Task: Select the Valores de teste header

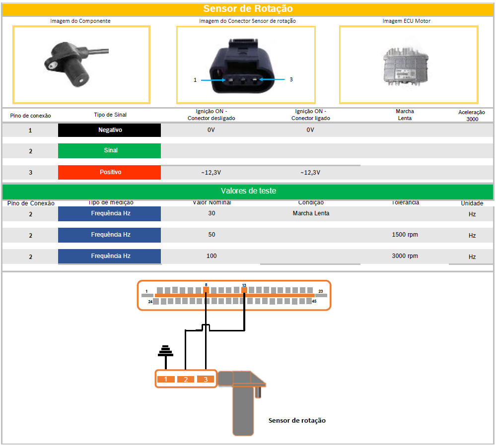Action: [248, 191]
